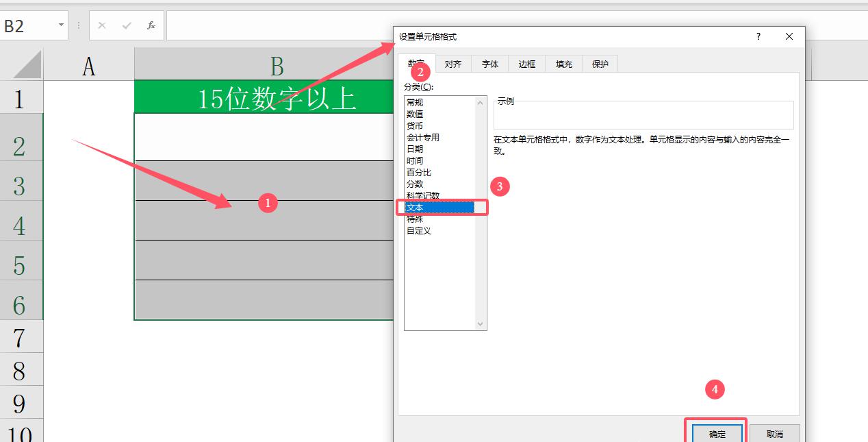Select 数值 in category list

[x=439, y=114]
